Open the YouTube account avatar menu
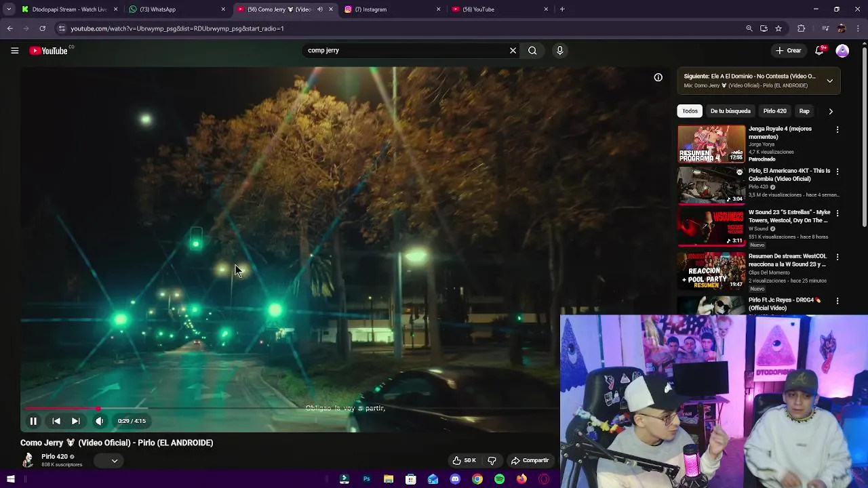Screen dimensions: 868x488 point(842,51)
